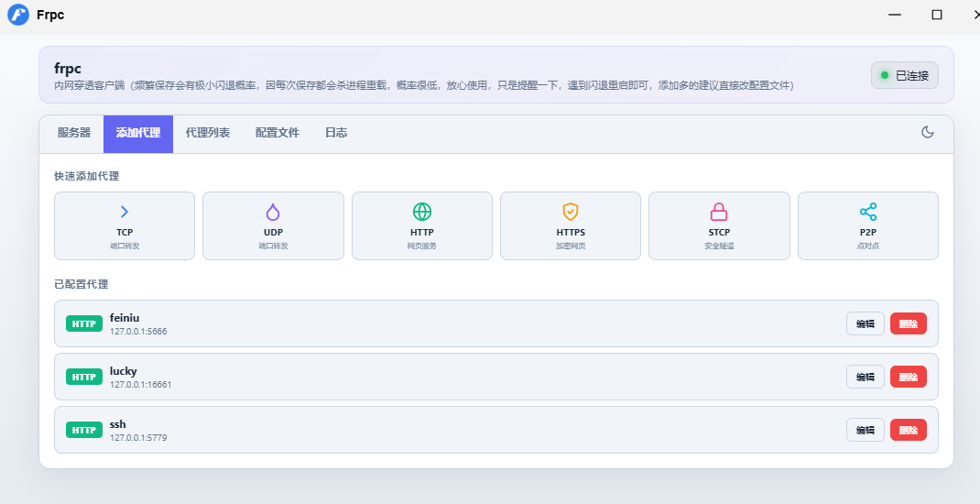The height and width of the screenshot is (504, 980).
Task: Add a P2P peer-to-peer proxy
Action: tap(868, 225)
